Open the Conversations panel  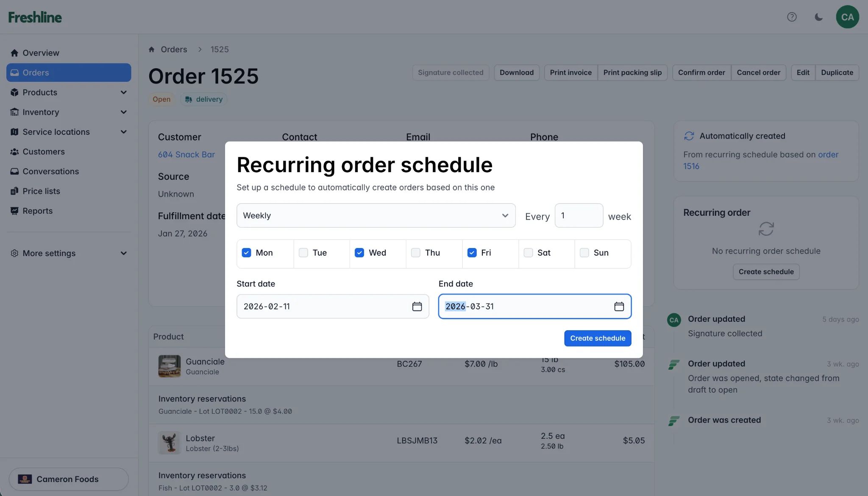point(50,171)
